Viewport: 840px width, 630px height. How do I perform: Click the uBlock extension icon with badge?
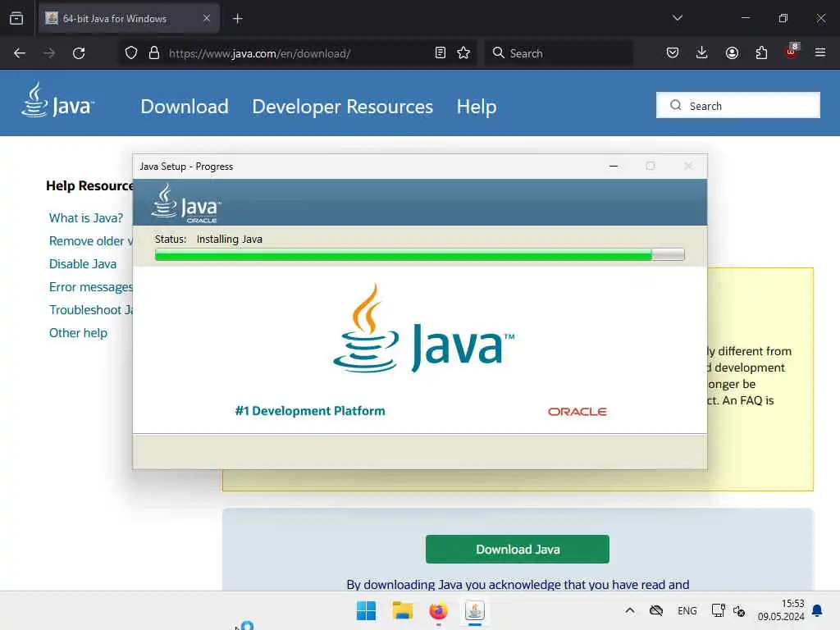click(x=792, y=52)
